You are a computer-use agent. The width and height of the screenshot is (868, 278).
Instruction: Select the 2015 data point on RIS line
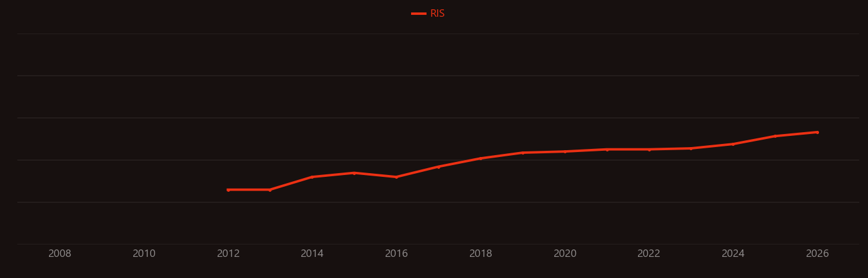tap(354, 173)
